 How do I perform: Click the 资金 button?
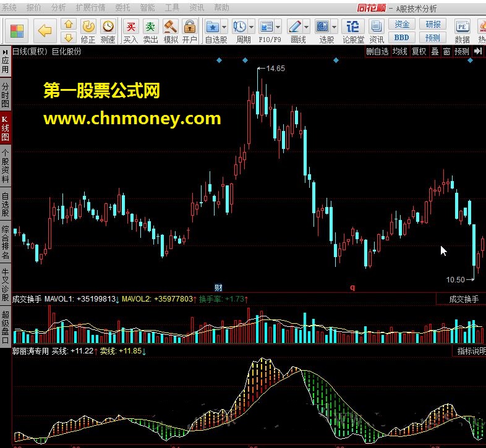pyautogui.click(x=402, y=24)
